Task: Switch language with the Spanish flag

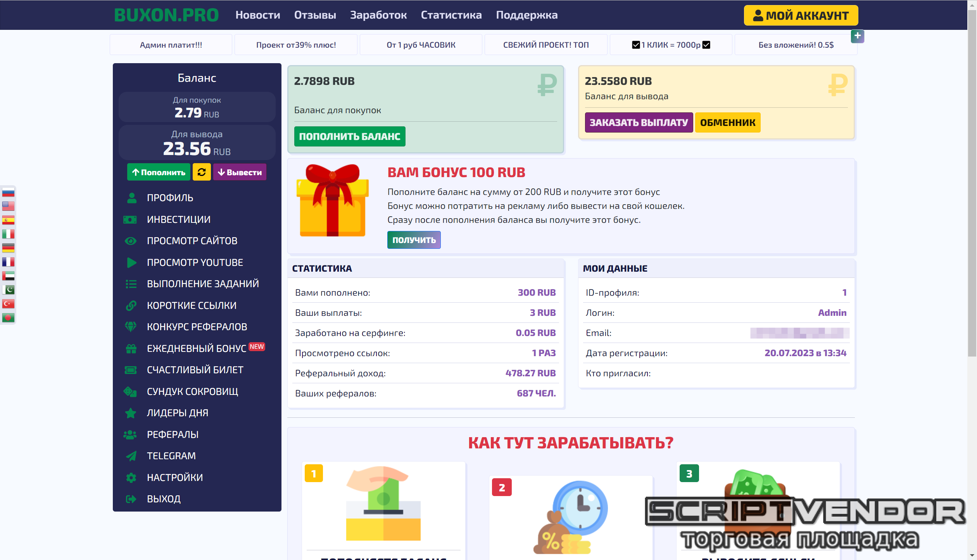Action: [8, 220]
